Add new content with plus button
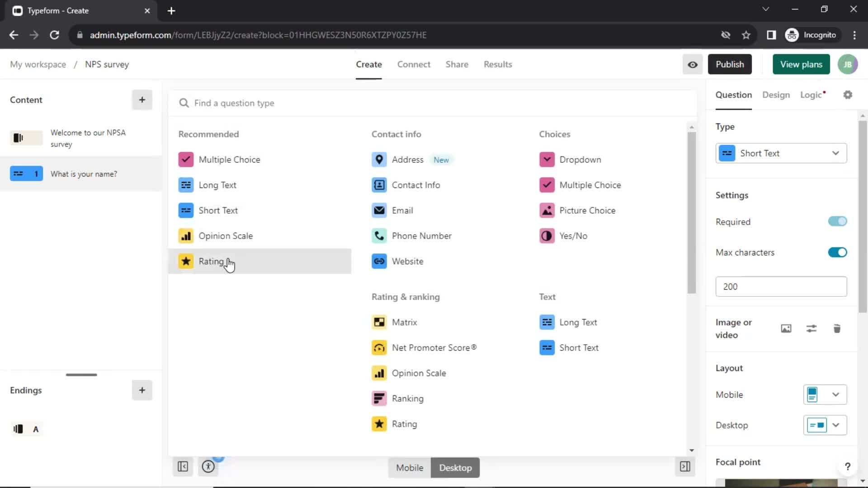This screenshot has width=868, height=488. (x=142, y=100)
